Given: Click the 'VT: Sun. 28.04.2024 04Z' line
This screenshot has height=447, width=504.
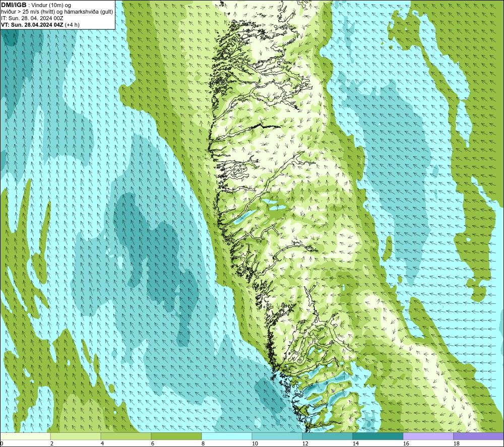Looking at the screenshot, I should [32, 25].
